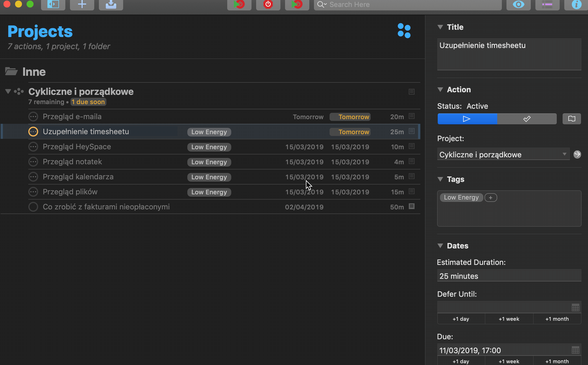Click the plus add-action toolbar button
The width and height of the screenshot is (588, 365).
pos(82,4)
